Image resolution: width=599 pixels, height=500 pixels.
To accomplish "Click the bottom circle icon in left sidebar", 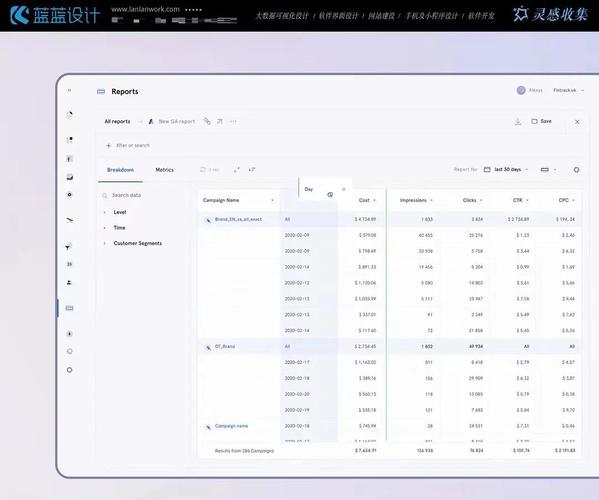I will tap(70, 370).
